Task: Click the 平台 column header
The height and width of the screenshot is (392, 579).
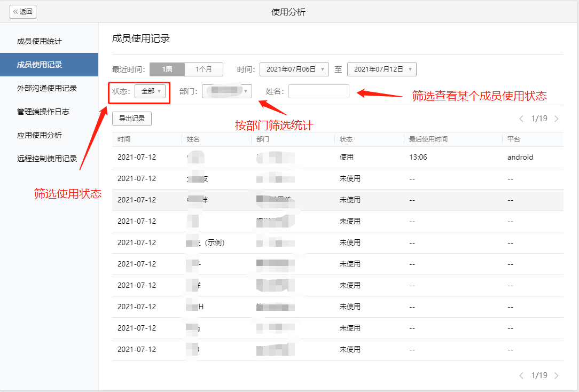Action: 514,139
